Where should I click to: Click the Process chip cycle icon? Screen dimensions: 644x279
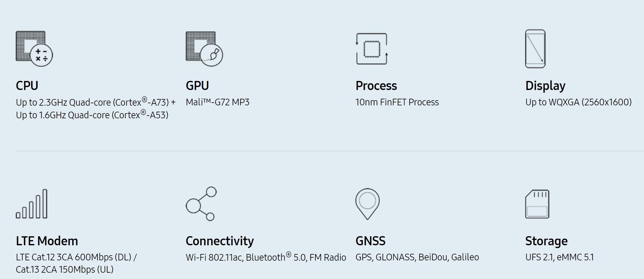pyautogui.click(x=372, y=49)
